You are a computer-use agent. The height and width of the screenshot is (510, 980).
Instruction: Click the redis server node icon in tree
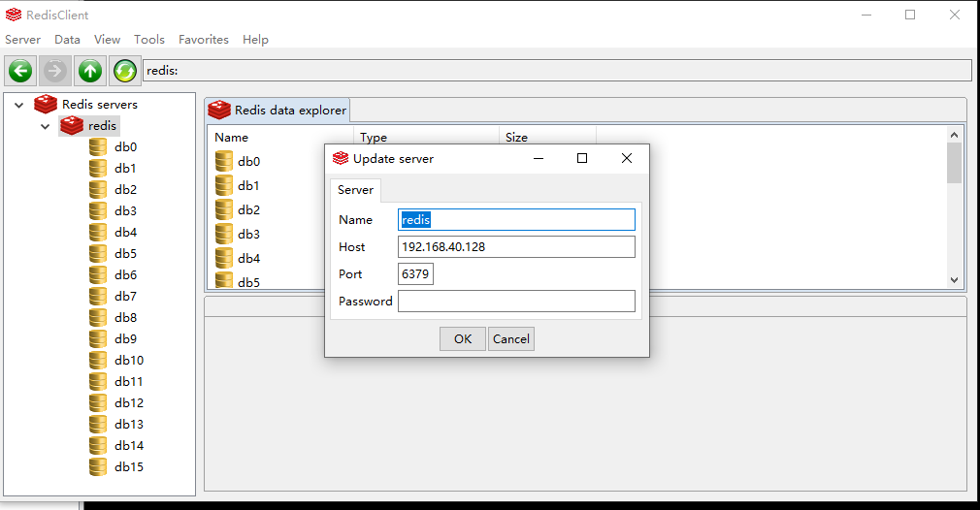tap(72, 125)
